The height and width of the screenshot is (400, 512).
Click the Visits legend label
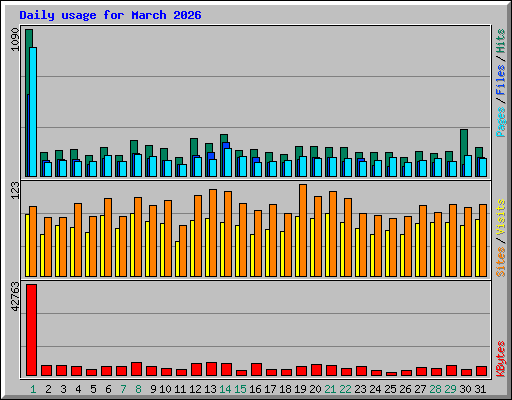501,217
